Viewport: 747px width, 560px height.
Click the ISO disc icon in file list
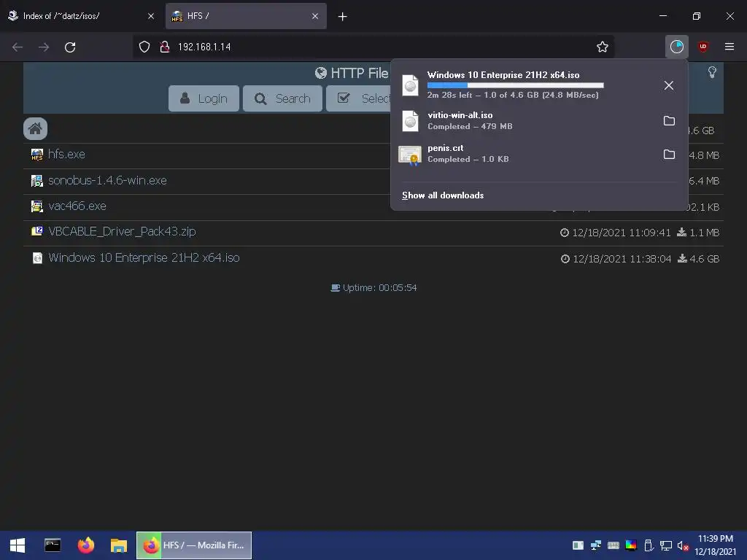coord(37,258)
